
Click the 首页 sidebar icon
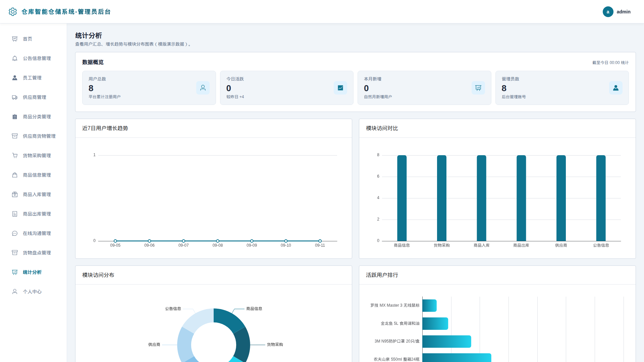point(15,39)
